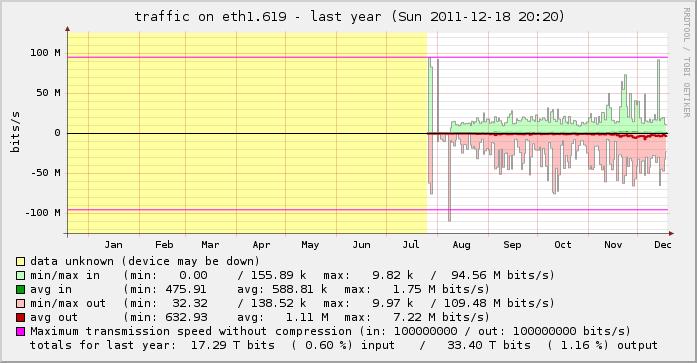Click the '50 M' y-axis value
Screen dimensions: 697x363
point(48,93)
